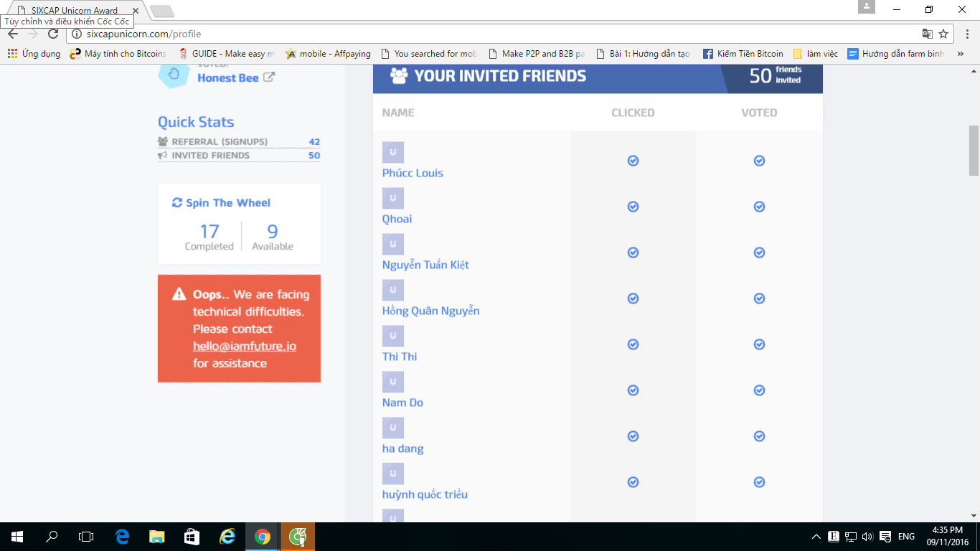Click the 17 Completed spins value

coord(209,231)
